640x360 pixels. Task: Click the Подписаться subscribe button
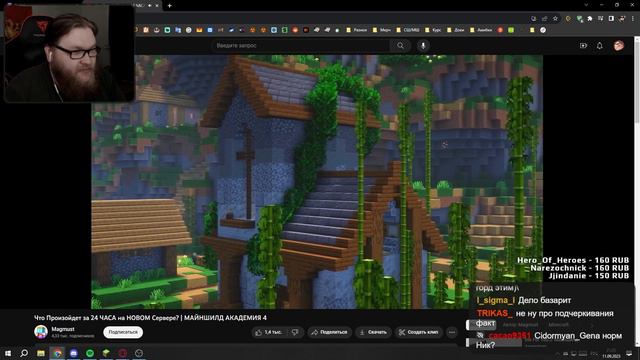point(123,332)
